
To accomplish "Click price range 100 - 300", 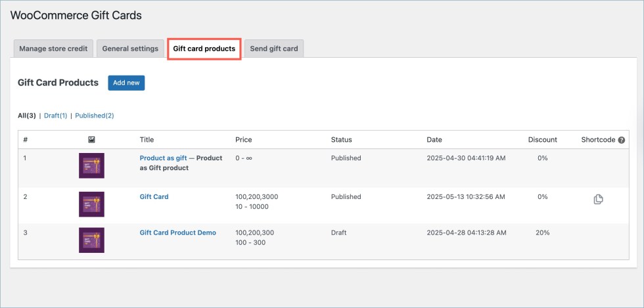I will (x=250, y=242).
